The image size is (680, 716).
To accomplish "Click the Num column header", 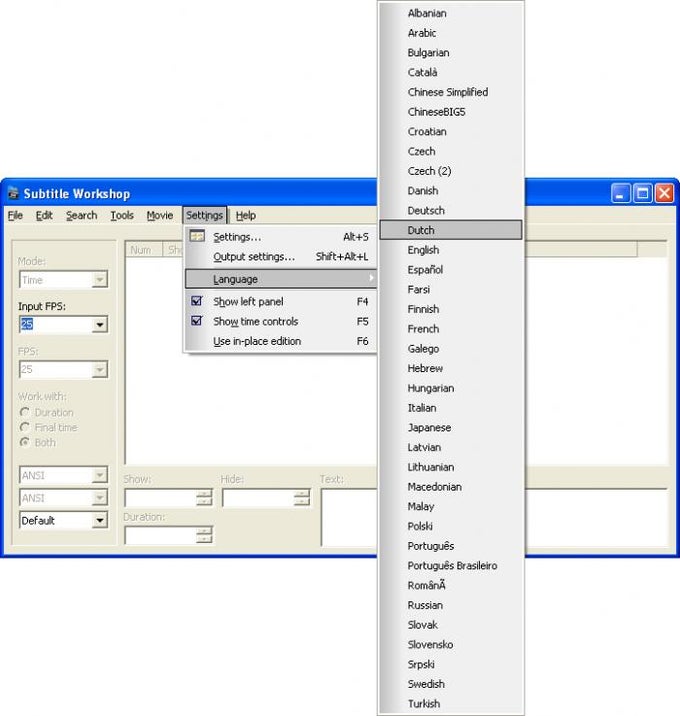I will (144, 250).
